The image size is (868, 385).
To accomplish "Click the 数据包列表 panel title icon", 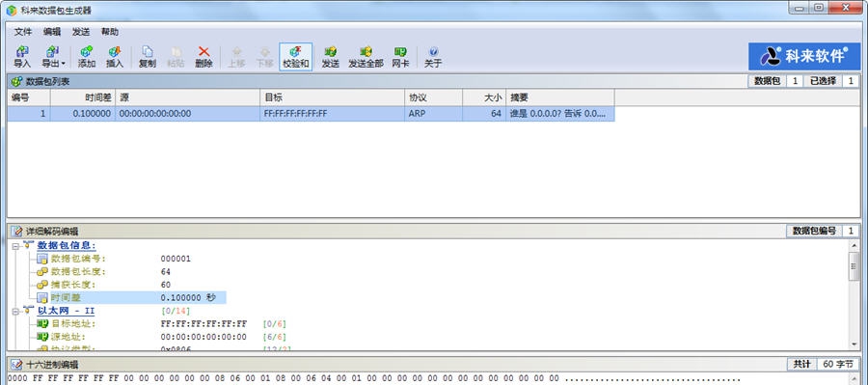I will click(x=16, y=82).
